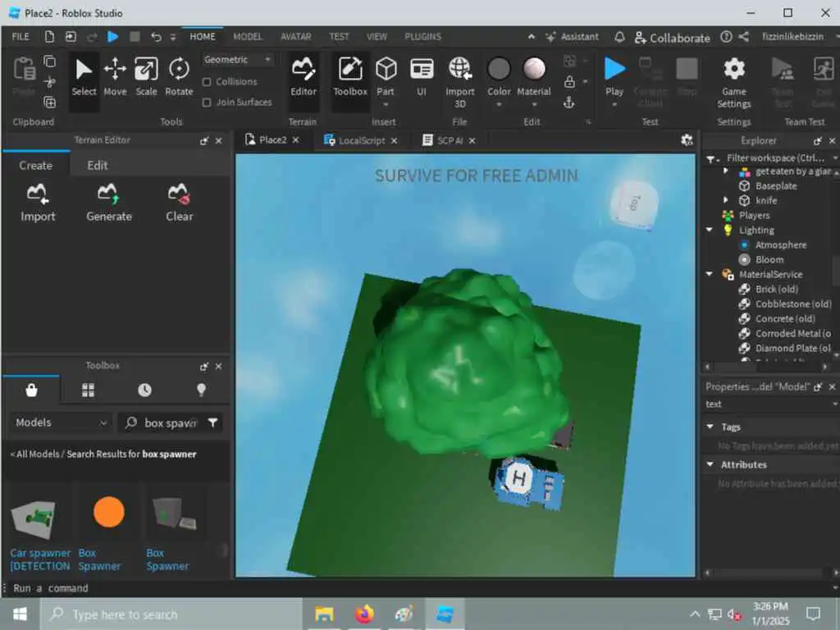Collapse the Lighting tree node
The height and width of the screenshot is (630, 840).
710,230
